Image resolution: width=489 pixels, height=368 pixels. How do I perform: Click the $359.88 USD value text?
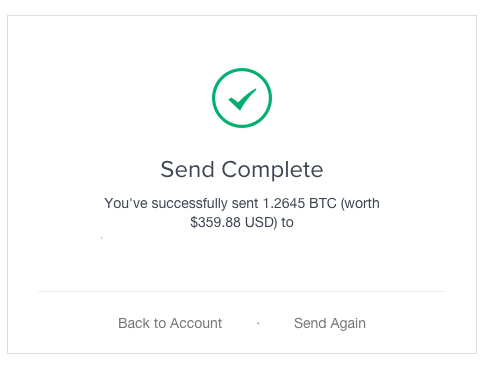click(232, 222)
